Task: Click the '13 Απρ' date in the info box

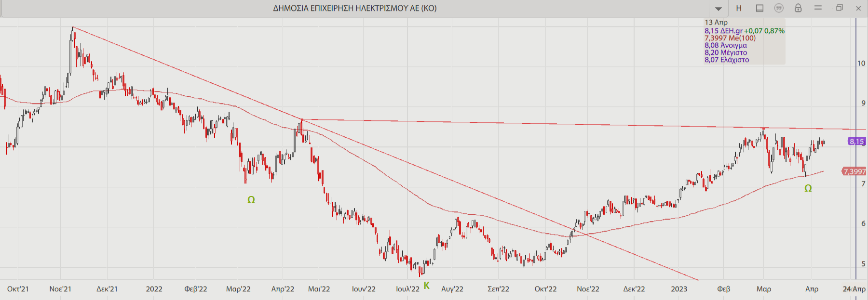Action: point(716,22)
